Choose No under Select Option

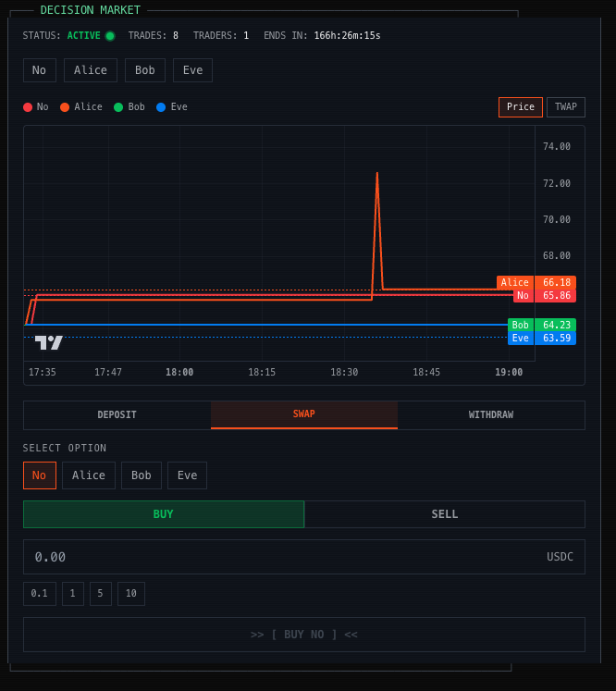(x=40, y=475)
